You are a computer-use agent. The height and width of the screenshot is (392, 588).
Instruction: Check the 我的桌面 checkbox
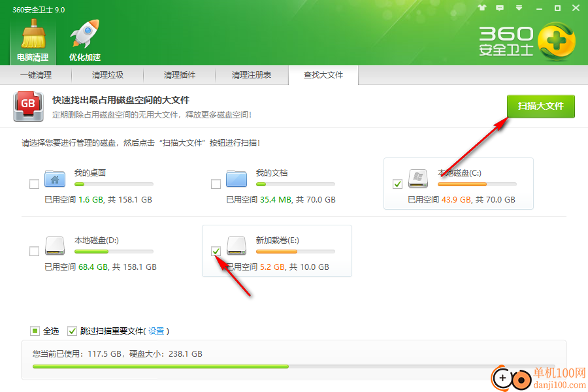click(x=34, y=184)
